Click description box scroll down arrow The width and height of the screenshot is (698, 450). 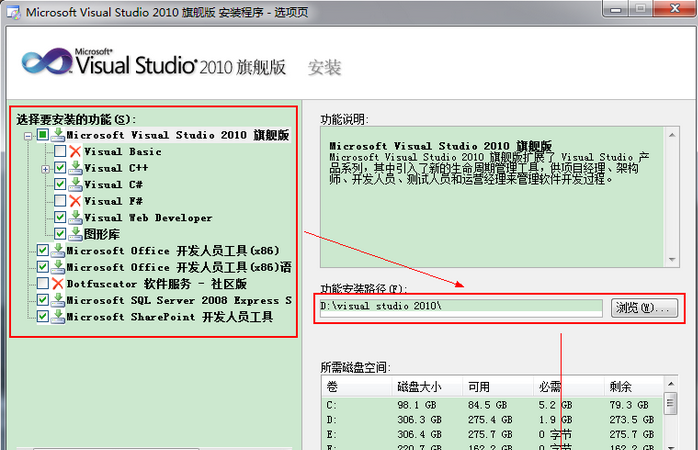[x=672, y=259]
